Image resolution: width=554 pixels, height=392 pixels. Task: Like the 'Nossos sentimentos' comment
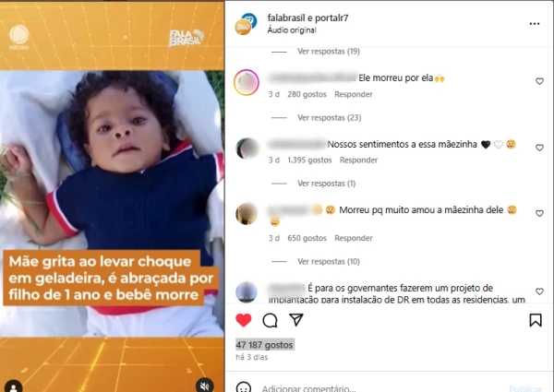coord(539,148)
